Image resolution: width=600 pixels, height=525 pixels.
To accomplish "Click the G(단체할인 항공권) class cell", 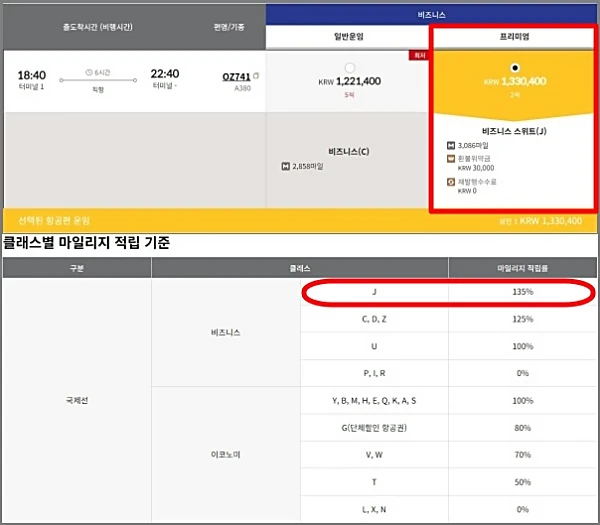I will coord(374,428).
